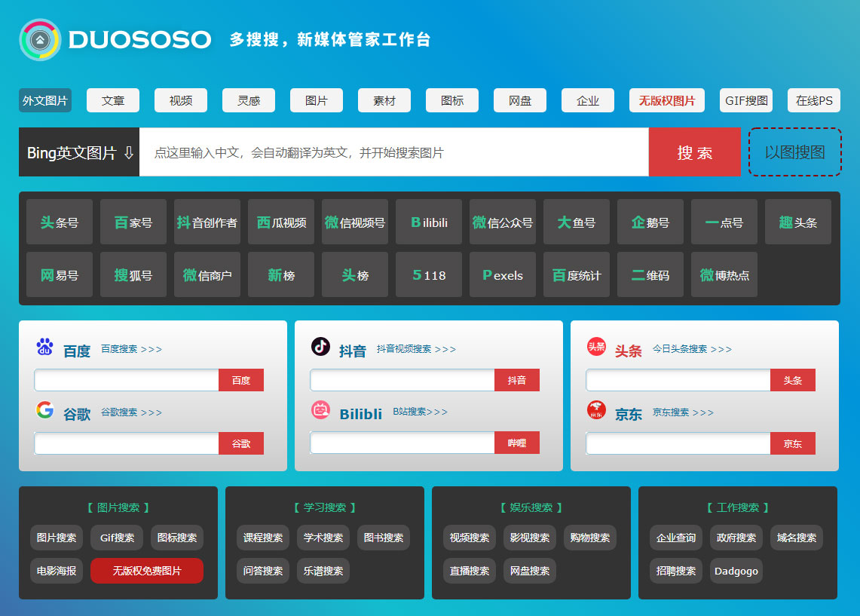Follow the 百度搜索 >>> link
This screenshot has height=616, width=860.
pyautogui.click(x=132, y=349)
